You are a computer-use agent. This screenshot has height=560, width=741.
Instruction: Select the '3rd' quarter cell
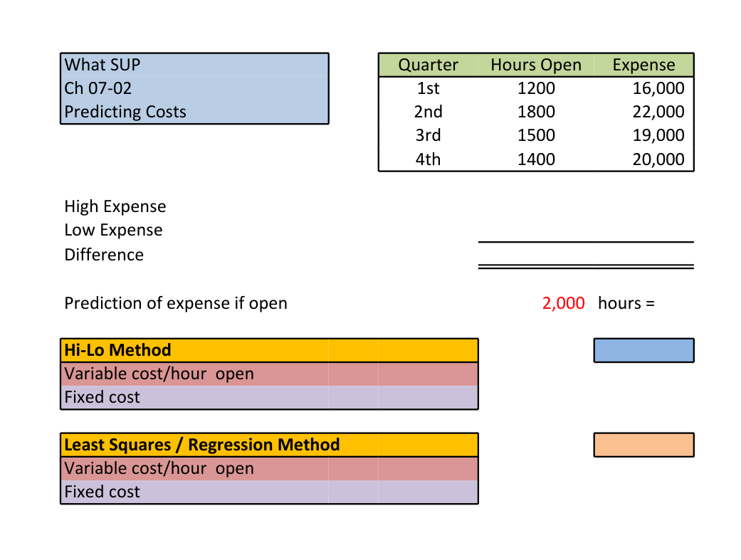click(428, 136)
